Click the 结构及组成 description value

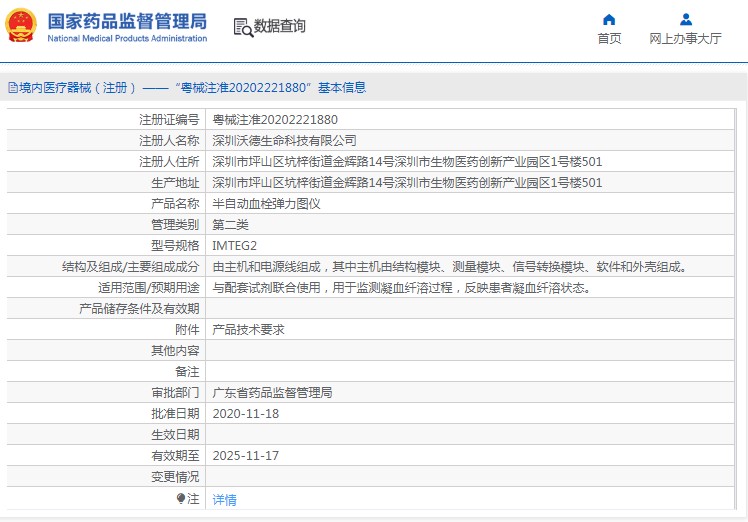[x=450, y=267]
